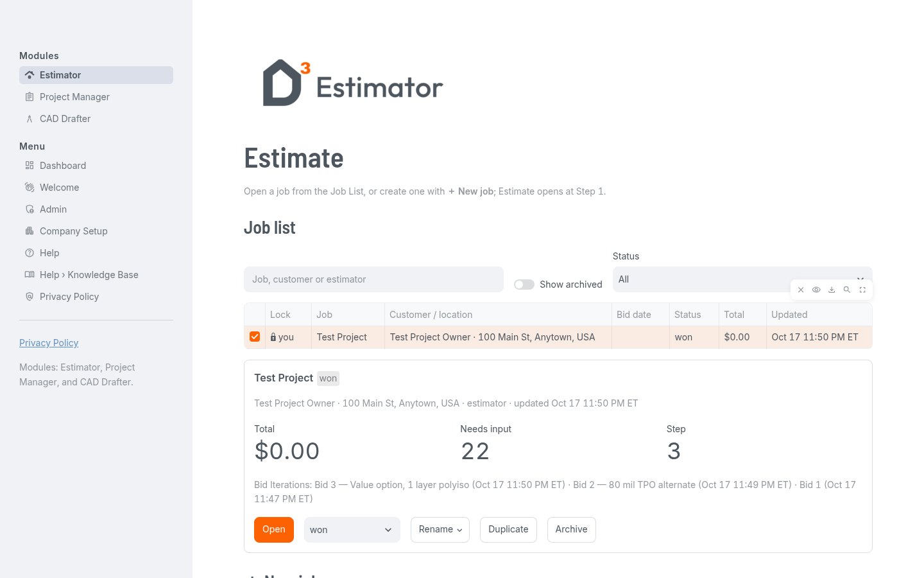Click the Test Project cell in Job column

[348, 337]
